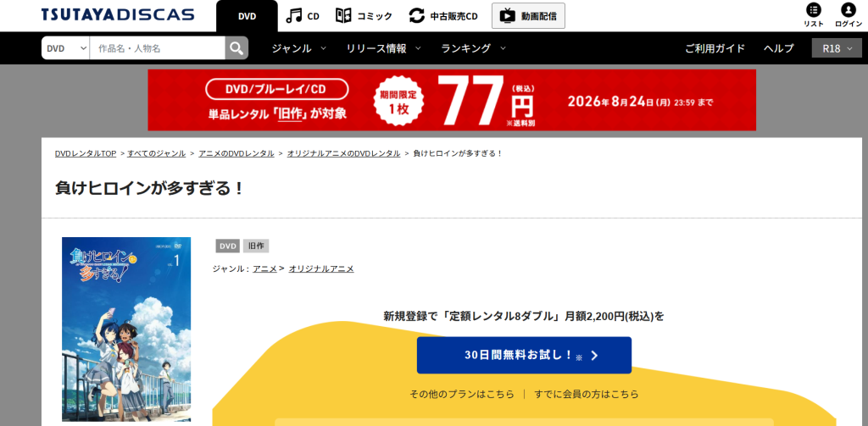Viewport: 868px width, 426px height.
Task: Go to DVDレンタルTOP breadcrumb
Action: (86, 153)
